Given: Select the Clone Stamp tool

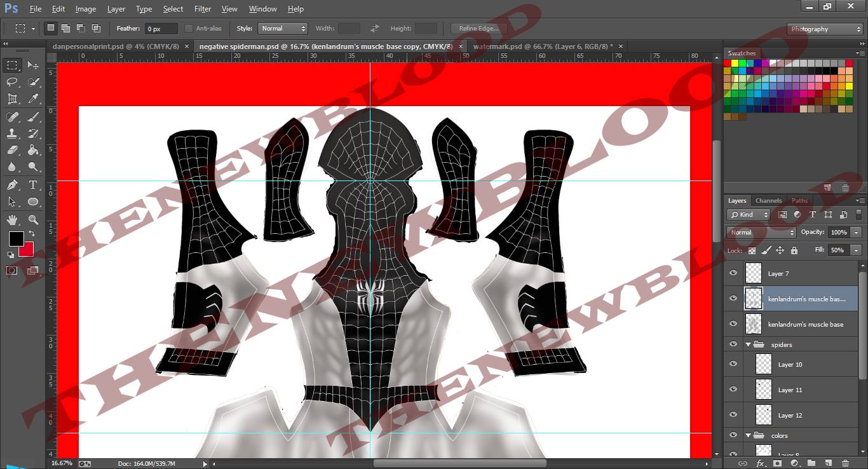Looking at the screenshot, I should click(12, 133).
